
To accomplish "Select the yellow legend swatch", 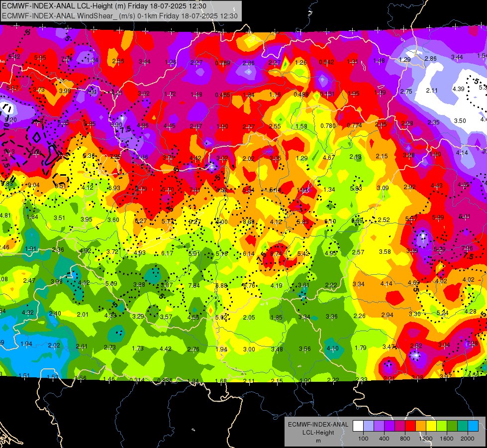I will click(431, 426).
